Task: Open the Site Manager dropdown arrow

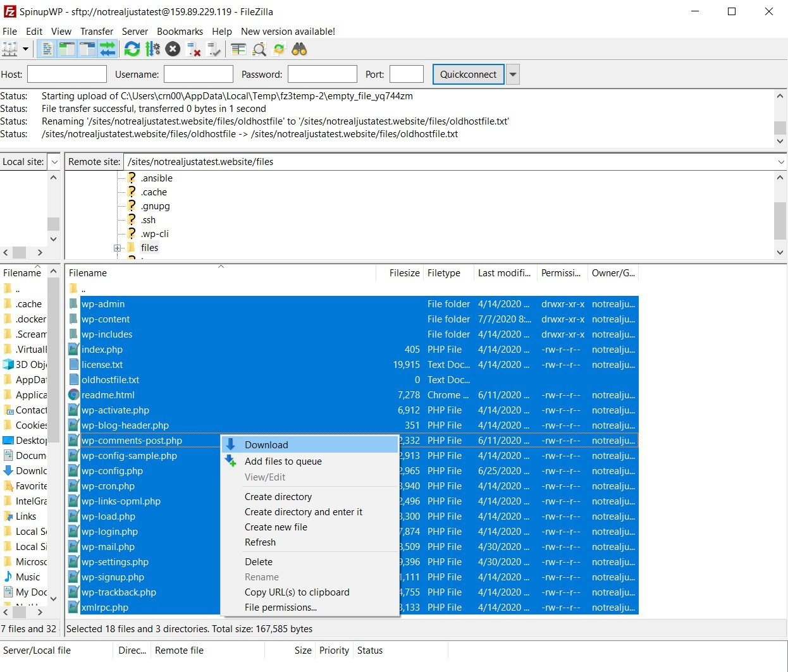Action: click(25, 49)
